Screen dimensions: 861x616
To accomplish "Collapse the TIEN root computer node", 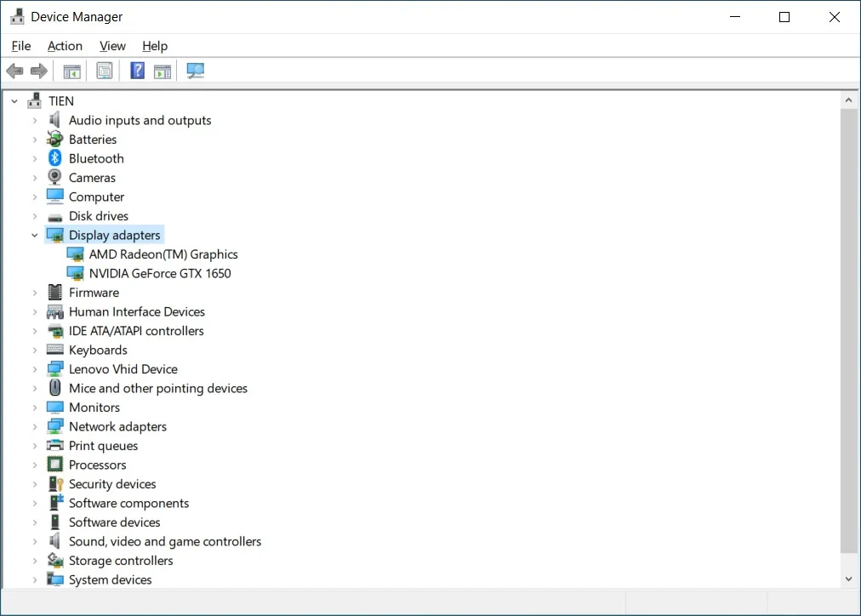I will (14, 101).
